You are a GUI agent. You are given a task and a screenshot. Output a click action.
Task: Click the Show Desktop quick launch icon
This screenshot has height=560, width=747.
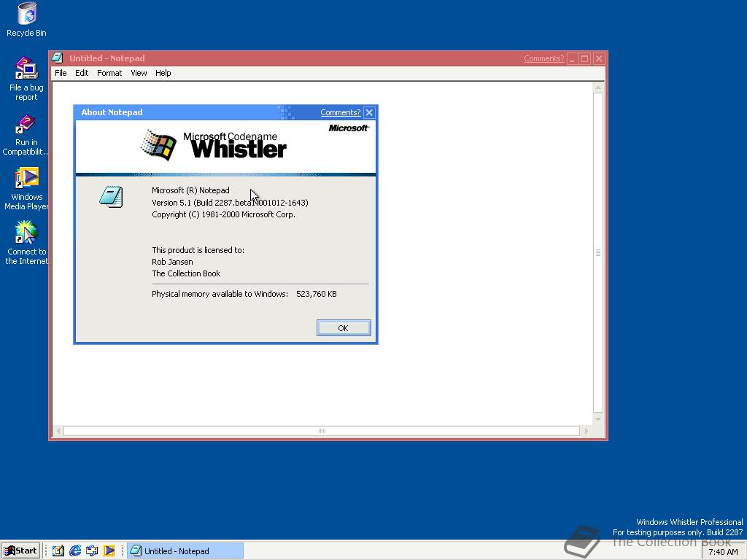[58, 551]
